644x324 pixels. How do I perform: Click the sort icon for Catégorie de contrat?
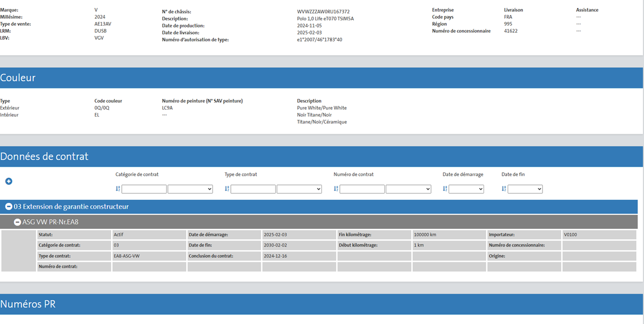tap(118, 189)
